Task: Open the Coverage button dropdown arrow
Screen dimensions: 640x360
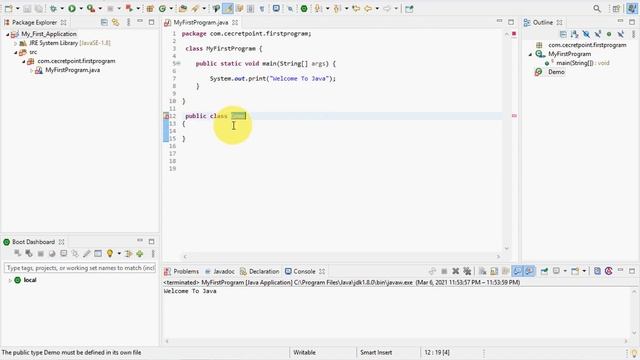Action: pyautogui.click(x=100, y=8)
